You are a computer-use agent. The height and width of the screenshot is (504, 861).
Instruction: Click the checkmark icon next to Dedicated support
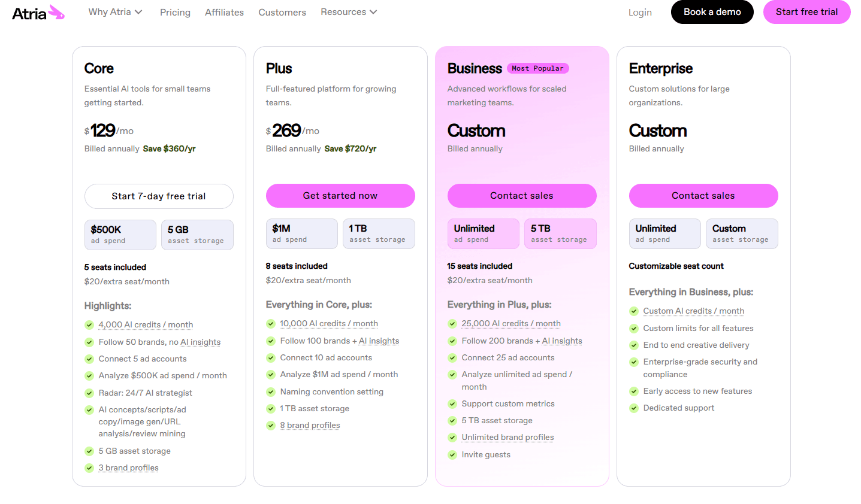634,408
